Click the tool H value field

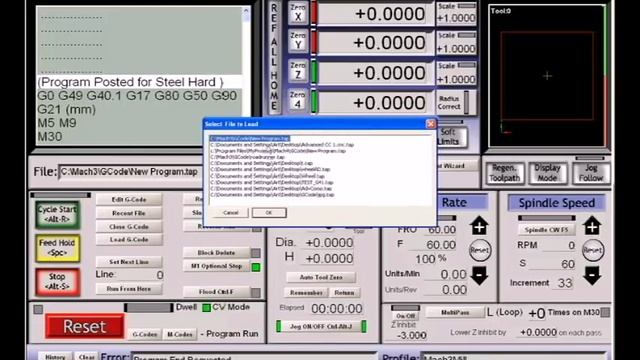tap(329, 259)
